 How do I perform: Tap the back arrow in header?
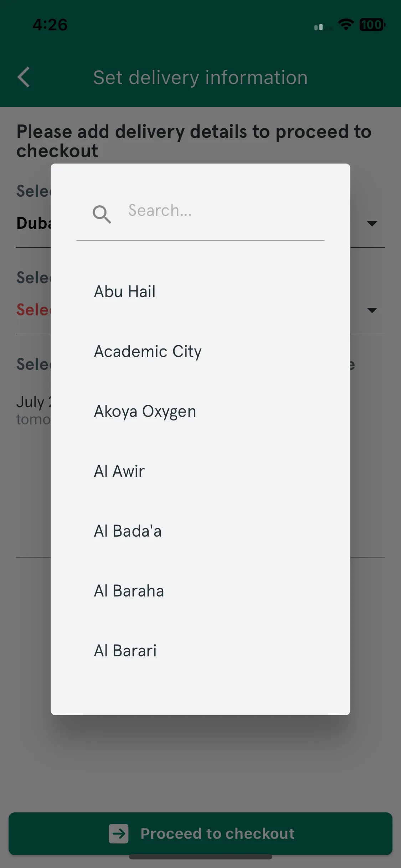[x=24, y=77]
